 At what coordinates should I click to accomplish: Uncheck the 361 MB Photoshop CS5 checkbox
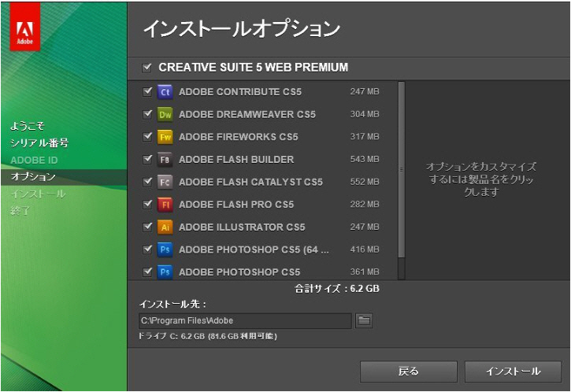point(147,272)
